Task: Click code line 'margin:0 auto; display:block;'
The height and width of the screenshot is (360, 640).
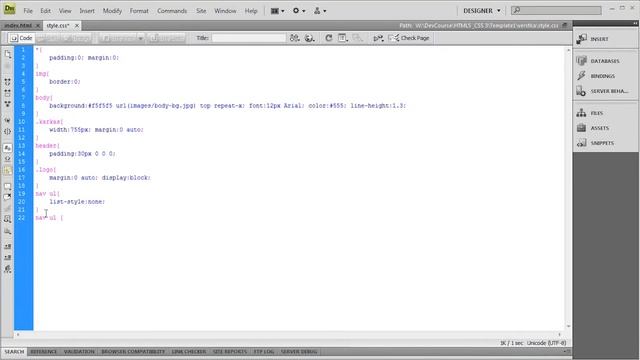Action: tap(100, 178)
